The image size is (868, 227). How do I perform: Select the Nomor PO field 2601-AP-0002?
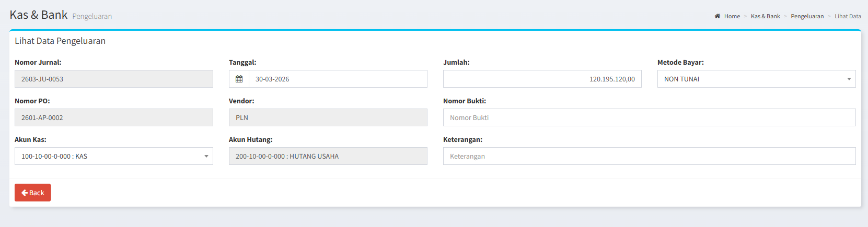coord(113,118)
